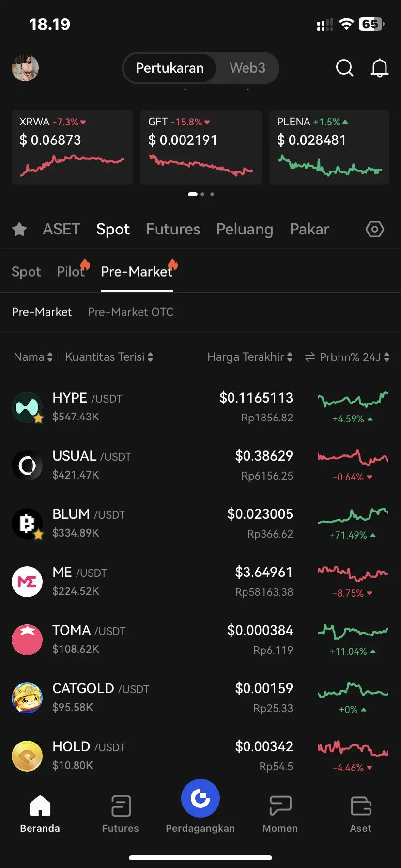Sort by Kuantitas Terisi
Image resolution: width=401 pixels, height=868 pixels.
tap(109, 357)
